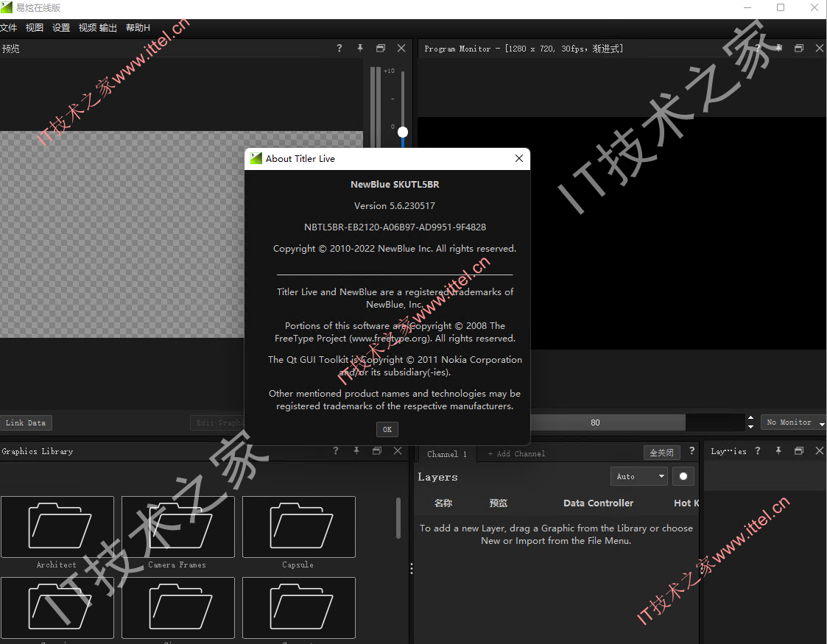Viewport: 827px width, 644px height.
Task: Click OK in the About dialog
Action: coord(387,430)
